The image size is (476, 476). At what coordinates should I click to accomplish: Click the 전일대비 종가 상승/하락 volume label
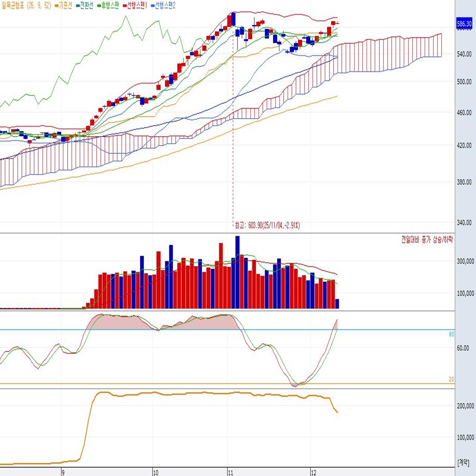click(x=427, y=239)
